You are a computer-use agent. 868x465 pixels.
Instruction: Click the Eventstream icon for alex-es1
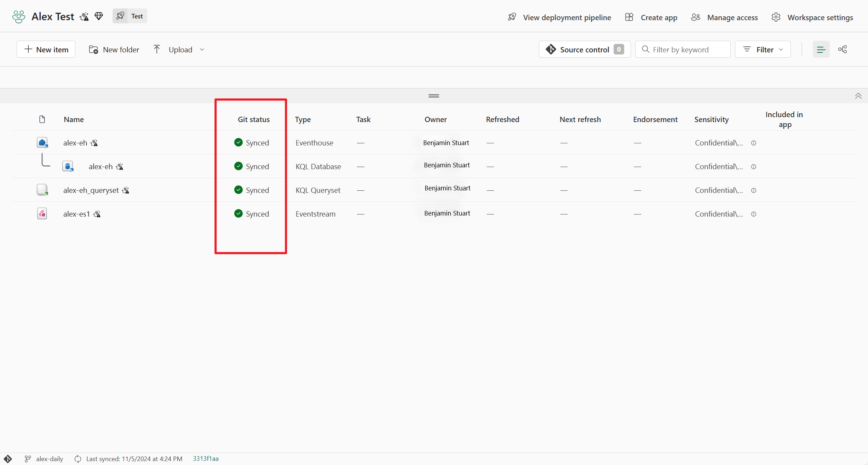tap(42, 214)
